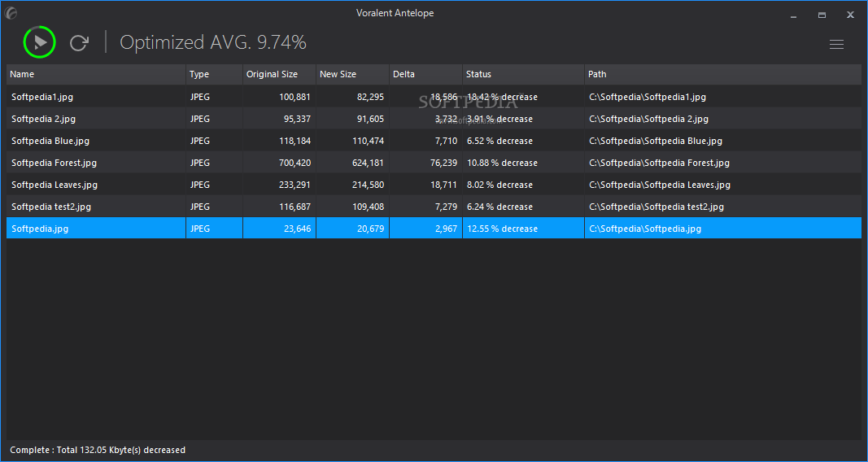Click JPEG type in Softpedia1.jpg row
The image size is (868, 462).
tap(200, 97)
